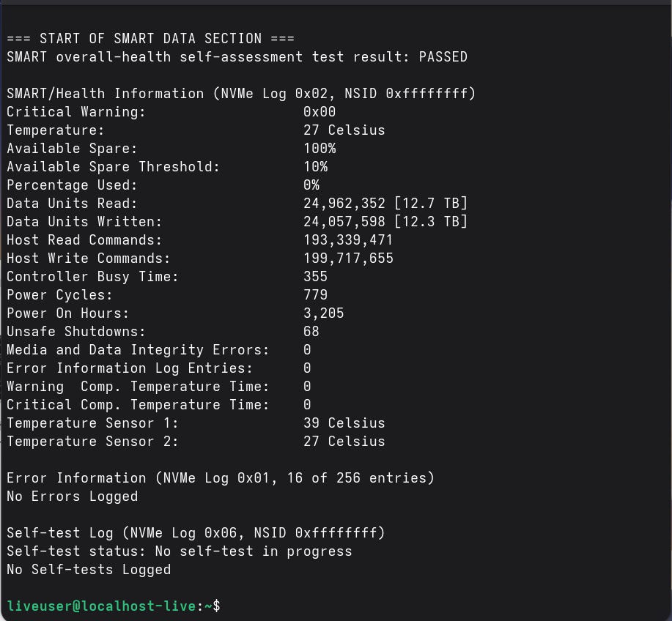The width and height of the screenshot is (672, 621).
Task: Click the Critical Warning value 0x00
Action: (320, 112)
